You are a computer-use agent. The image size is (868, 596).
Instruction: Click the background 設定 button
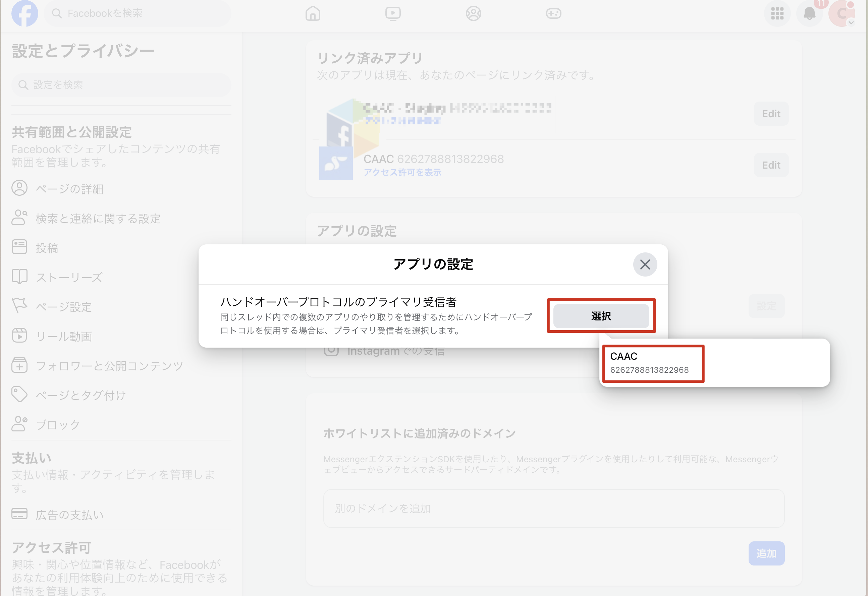pyautogui.click(x=766, y=306)
